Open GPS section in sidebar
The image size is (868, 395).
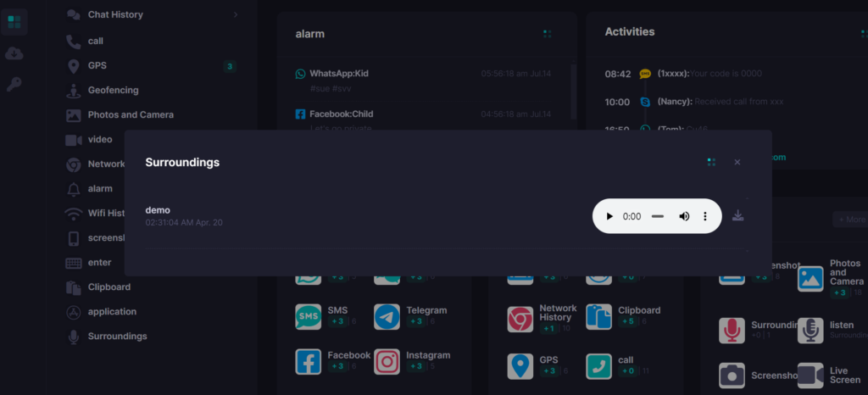(97, 65)
